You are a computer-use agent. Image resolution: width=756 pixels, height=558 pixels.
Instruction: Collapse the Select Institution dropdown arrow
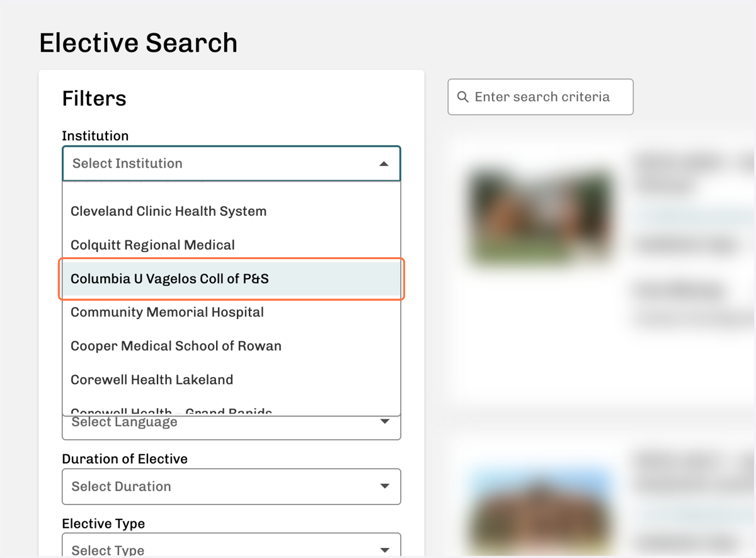[x=384, y=164]
